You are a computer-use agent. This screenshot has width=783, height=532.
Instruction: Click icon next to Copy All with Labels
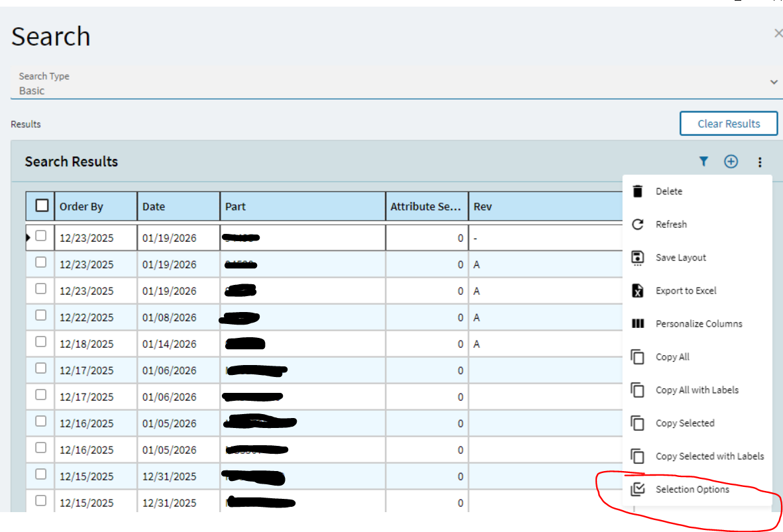coord(638,390)
